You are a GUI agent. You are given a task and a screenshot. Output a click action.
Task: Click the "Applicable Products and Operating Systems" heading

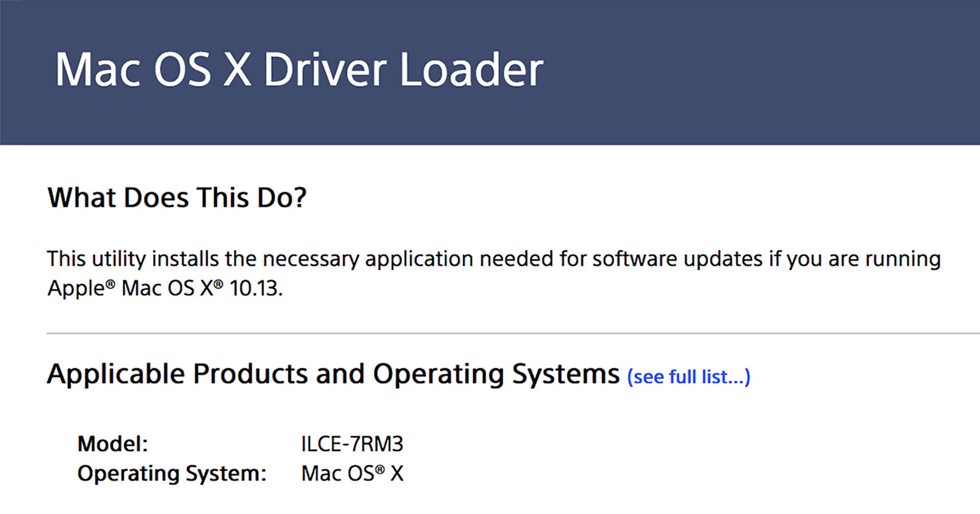[333, 374]
